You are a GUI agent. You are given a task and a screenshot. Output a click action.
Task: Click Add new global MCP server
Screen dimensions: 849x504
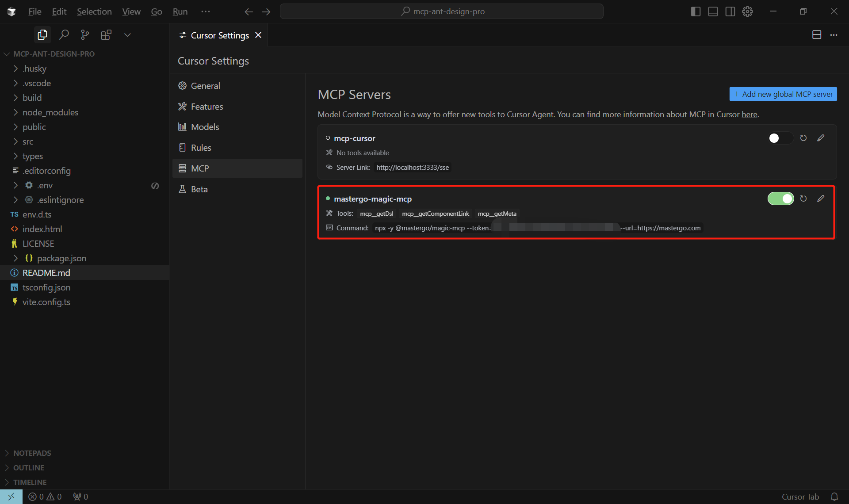pos(783,94)
